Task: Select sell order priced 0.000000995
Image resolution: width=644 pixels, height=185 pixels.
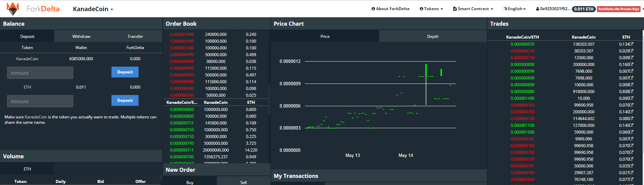Action: coord(216,75)
